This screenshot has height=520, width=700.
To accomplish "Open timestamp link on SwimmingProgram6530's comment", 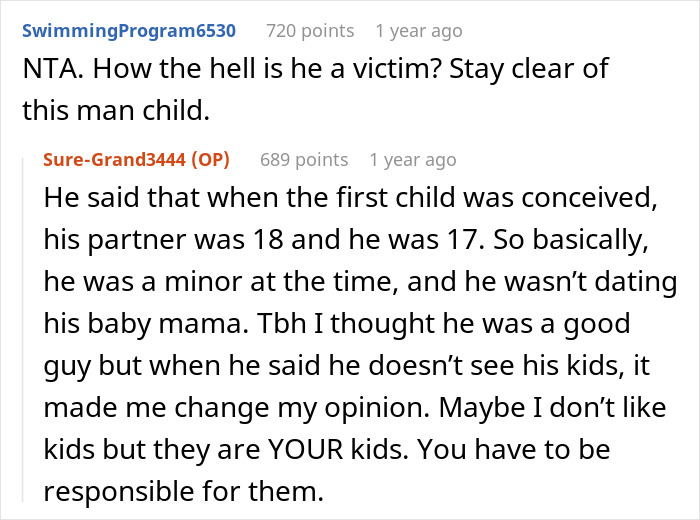I will pyautogui.click(x=419, y=31).
